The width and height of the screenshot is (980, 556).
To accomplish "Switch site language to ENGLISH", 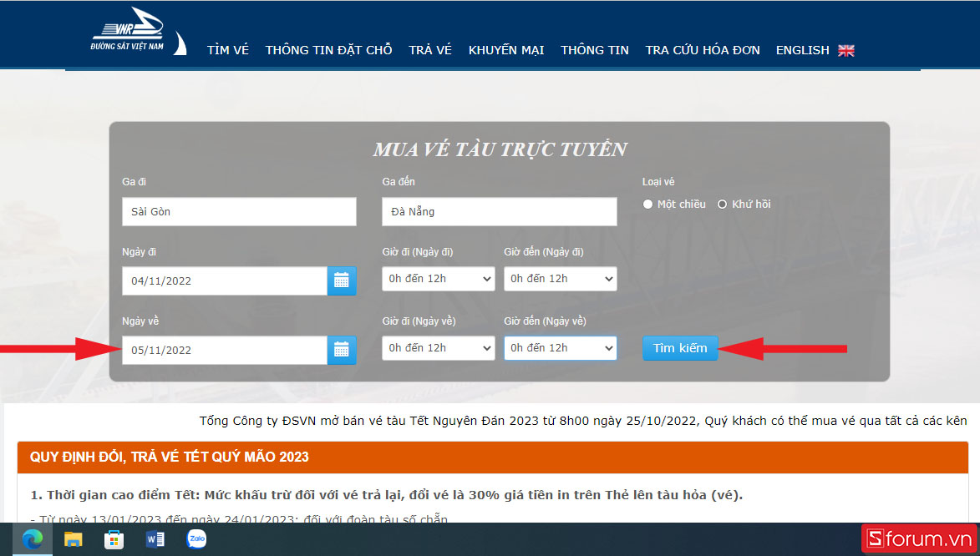I will coord(802,50).
